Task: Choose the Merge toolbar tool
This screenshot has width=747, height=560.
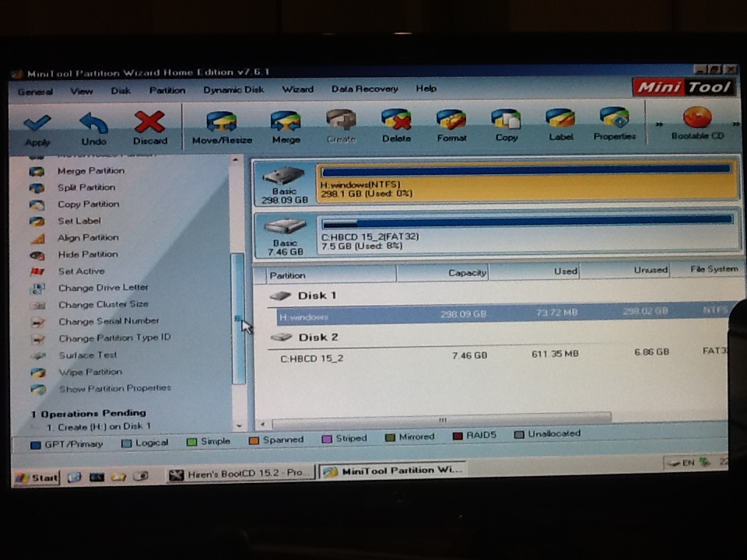Action: click(x=286, y=127)
